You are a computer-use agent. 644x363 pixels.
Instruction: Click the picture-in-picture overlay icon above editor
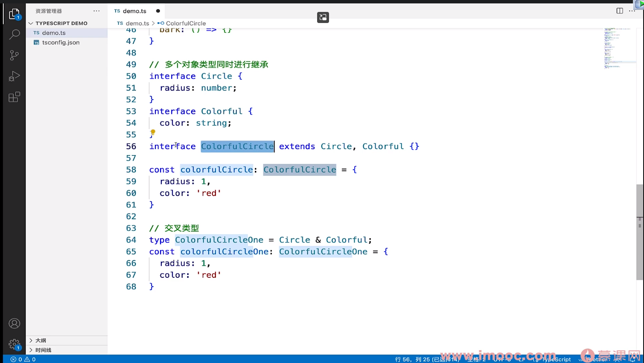point(323,17)
